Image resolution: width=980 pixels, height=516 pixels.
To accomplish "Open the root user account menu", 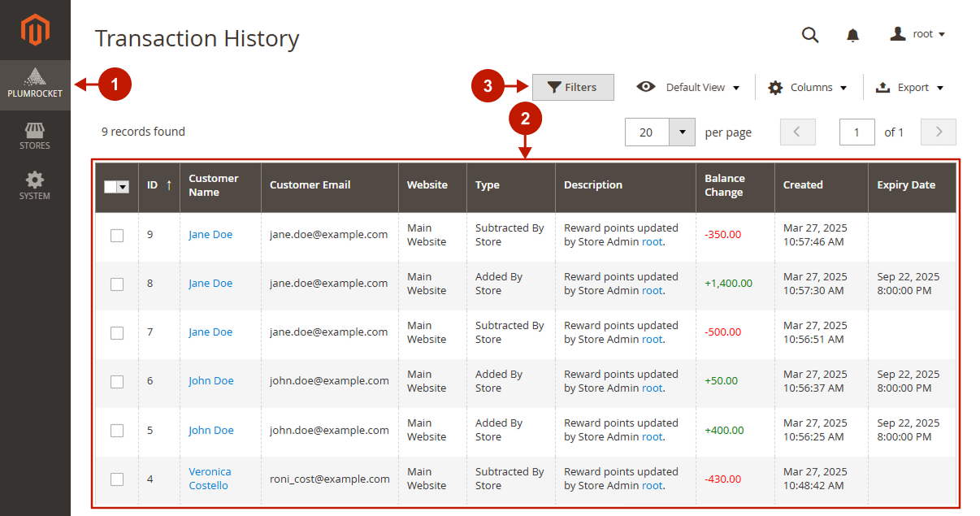I will (918, 34).
